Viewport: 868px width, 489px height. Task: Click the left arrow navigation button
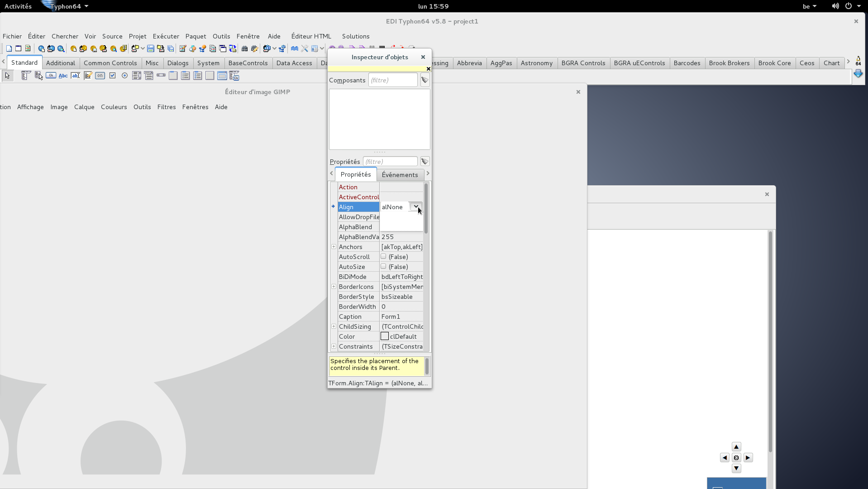coord(725,458)
